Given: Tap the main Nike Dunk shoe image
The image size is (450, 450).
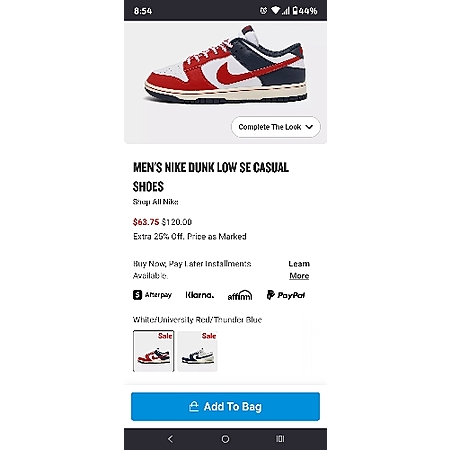Looking at the screenshot, I should coord(225,67).
